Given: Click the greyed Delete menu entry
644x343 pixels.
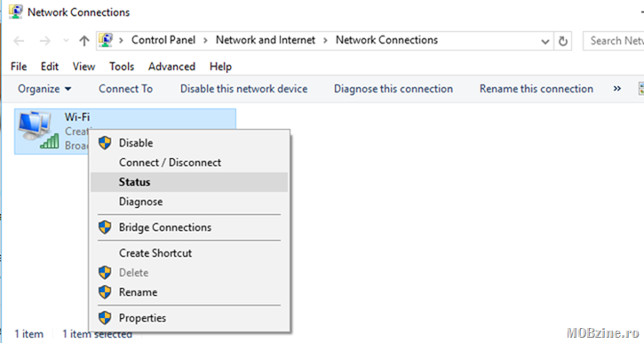Looking at the screenshot, I should (x=189, y=273).
